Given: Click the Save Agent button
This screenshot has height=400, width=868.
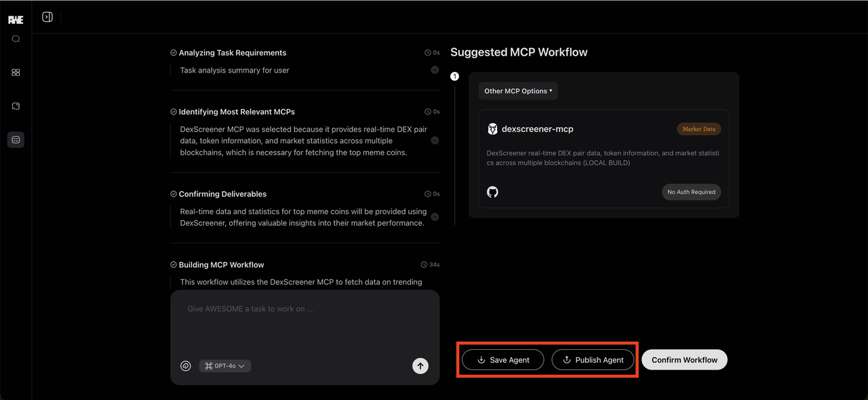Looking at the screenshot, I should coord(502,360).
